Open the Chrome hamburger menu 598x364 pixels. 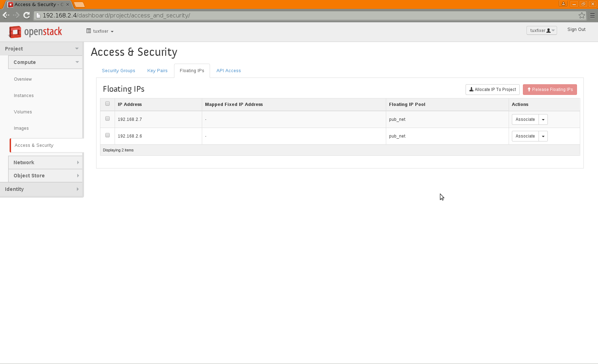tap(592, 16)
